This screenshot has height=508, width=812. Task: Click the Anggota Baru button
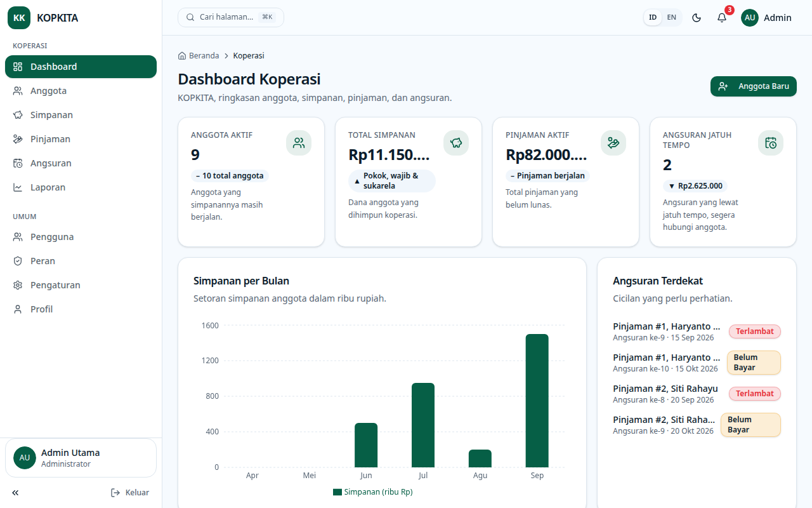(754, 86)
